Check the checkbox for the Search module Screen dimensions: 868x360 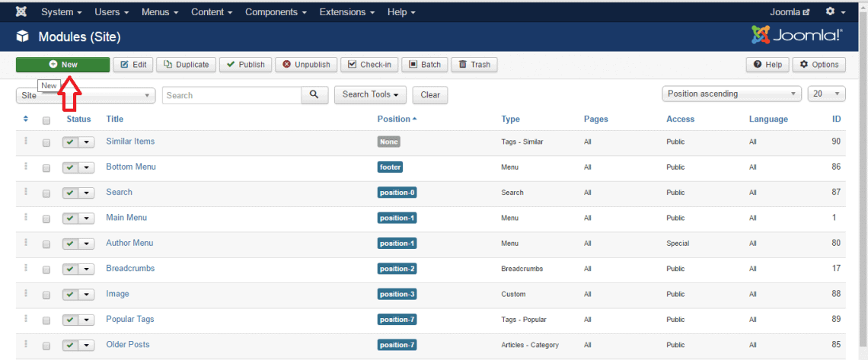(x=46, y=193)
